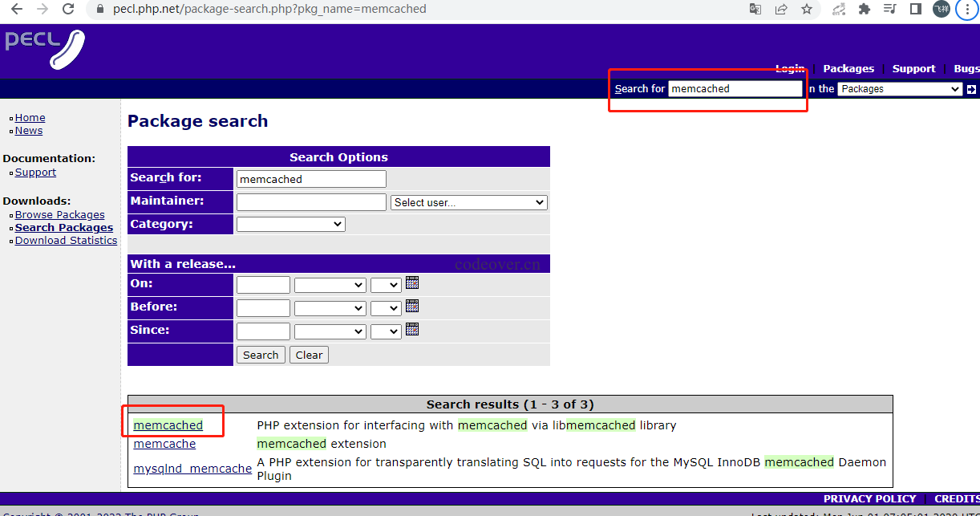Viewport: 980px width, 516px height.
Task: Expand the Packages dropdown in top search bar
Action: [899, 89]
